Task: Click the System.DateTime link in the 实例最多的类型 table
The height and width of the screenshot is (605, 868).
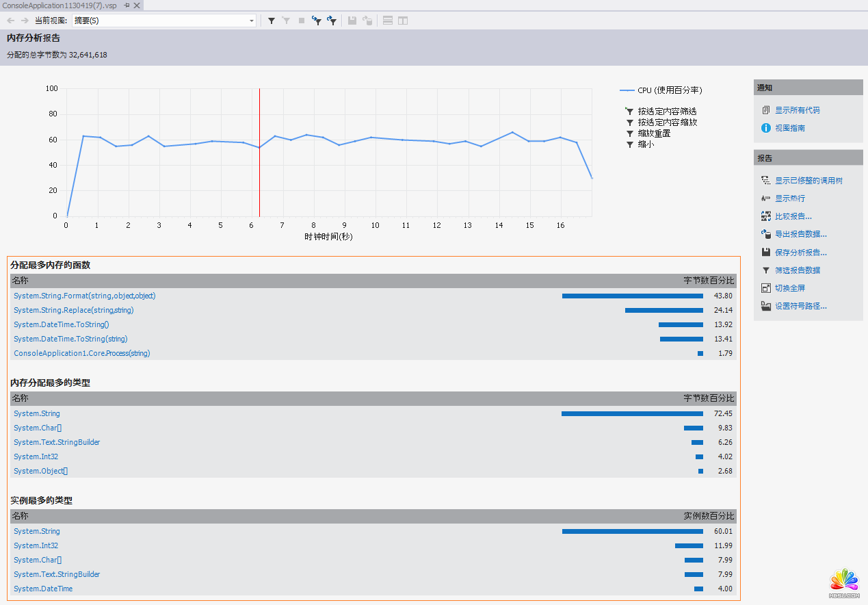Action: tap(42, 589)
